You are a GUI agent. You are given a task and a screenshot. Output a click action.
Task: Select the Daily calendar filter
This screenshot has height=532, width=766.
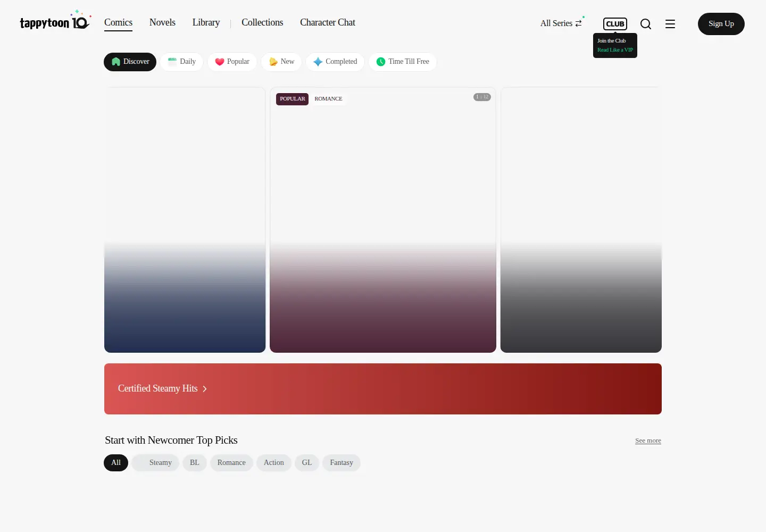(x=182, y=62)
